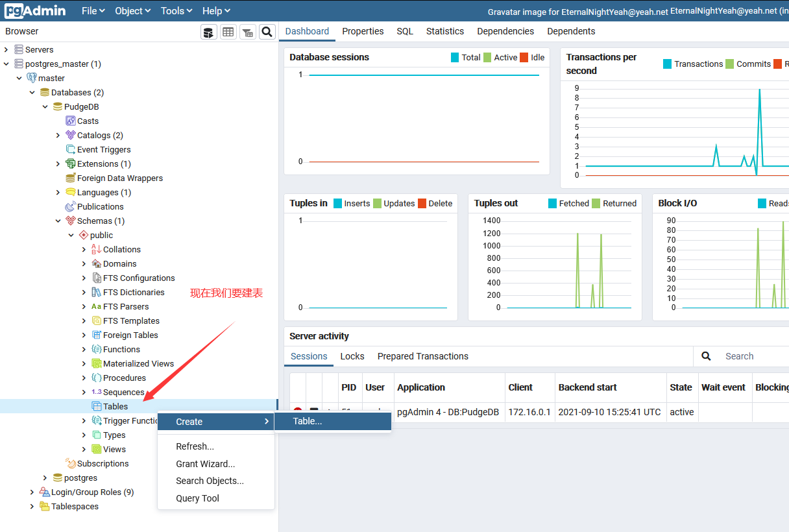Click the Search Objects magnifier icon

(x=267, y=31)
